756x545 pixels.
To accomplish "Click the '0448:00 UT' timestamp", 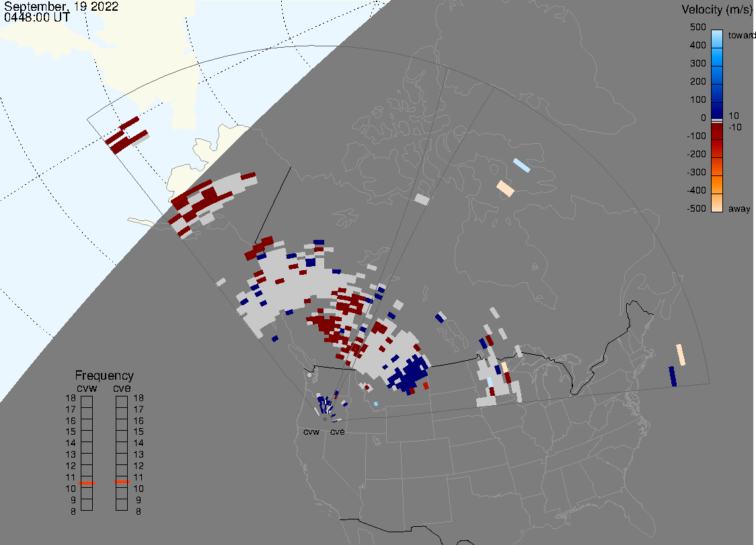I will click(37, 17).
